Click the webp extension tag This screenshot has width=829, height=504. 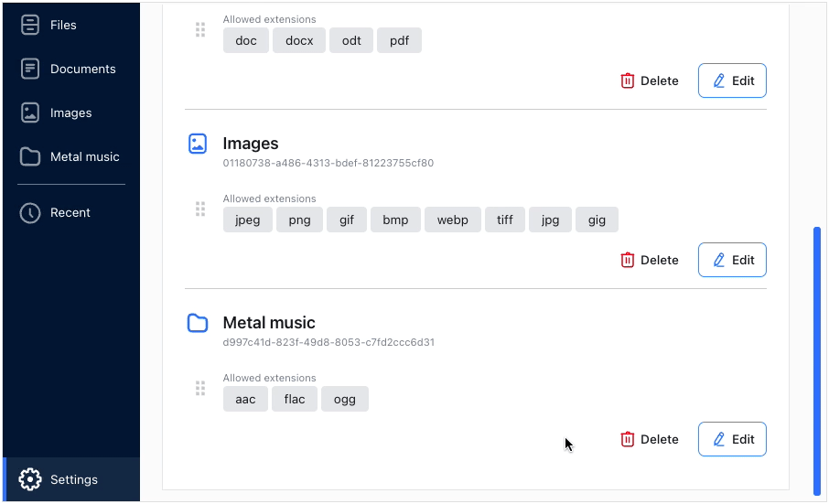click(x=453, y=220)
